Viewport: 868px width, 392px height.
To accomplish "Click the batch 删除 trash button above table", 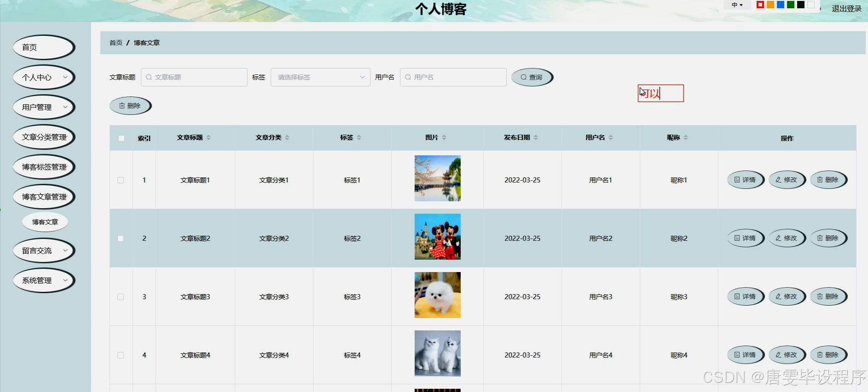I will (130, 106).
